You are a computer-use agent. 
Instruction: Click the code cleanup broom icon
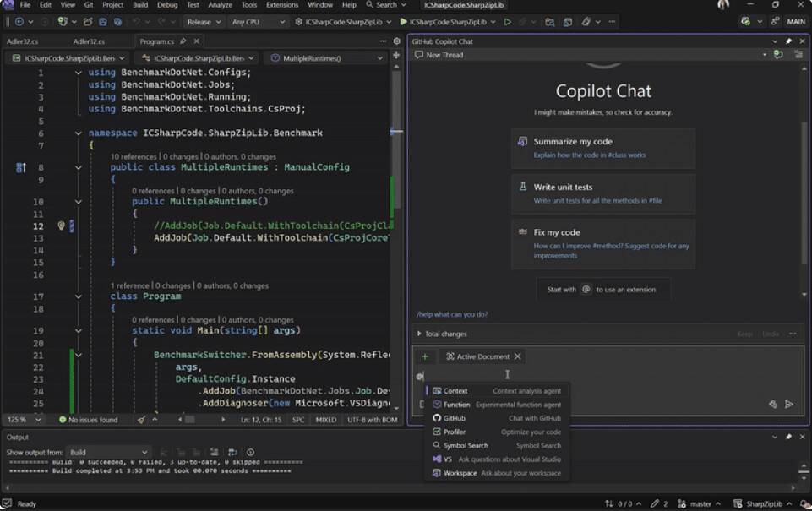pyautogui.click(x=141, y=420)
